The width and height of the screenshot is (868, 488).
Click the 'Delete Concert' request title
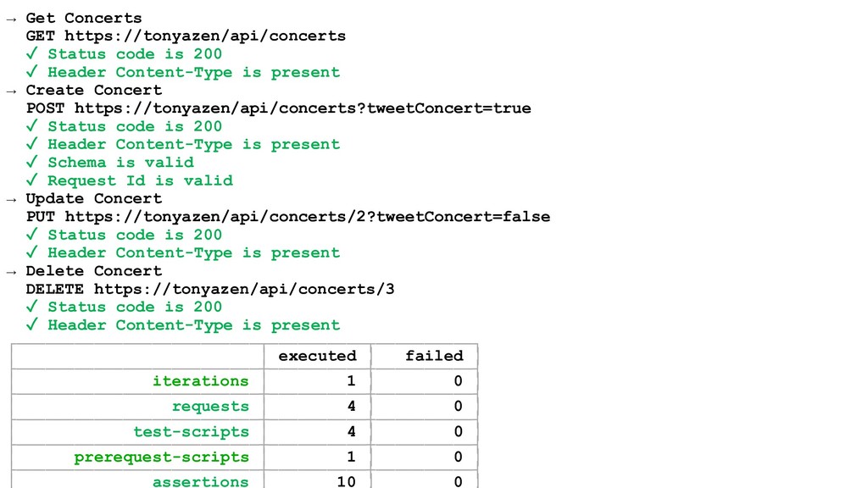tap(94, 271)
